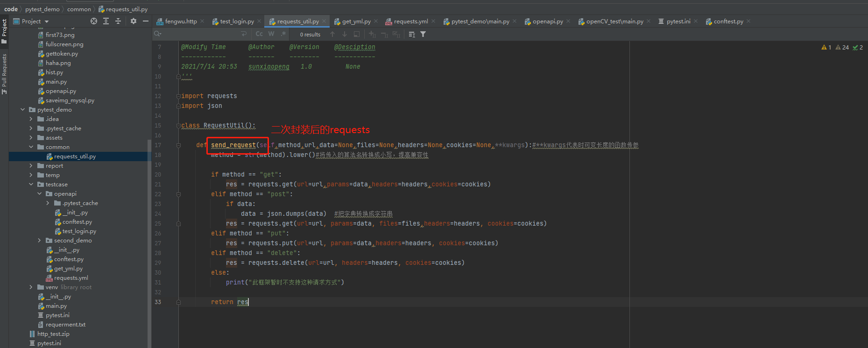Viewport: 868px width, 348px height.
Task: Switch to fengwu.http tab
Action: [x=181, y=21]
